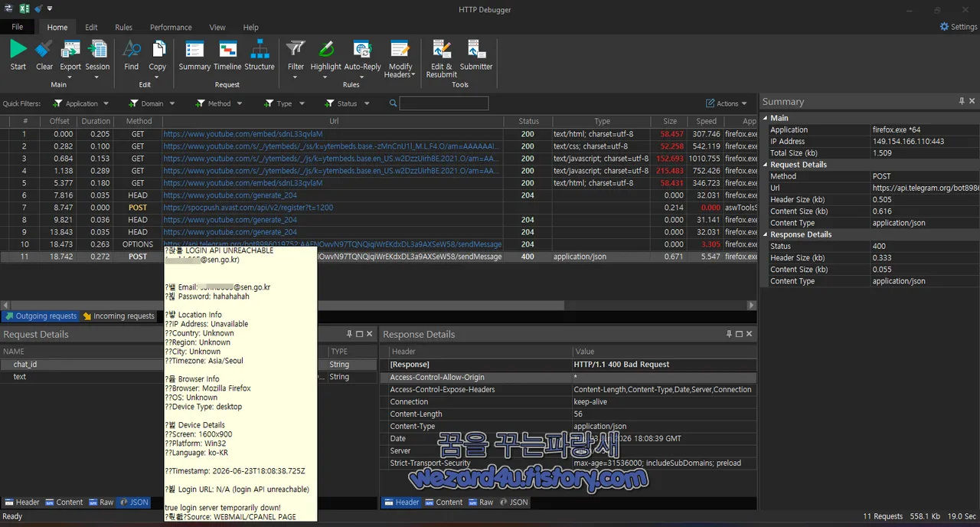Open the Status quick filter dropdown
The image size is (980, 527).
pos(347,103)
